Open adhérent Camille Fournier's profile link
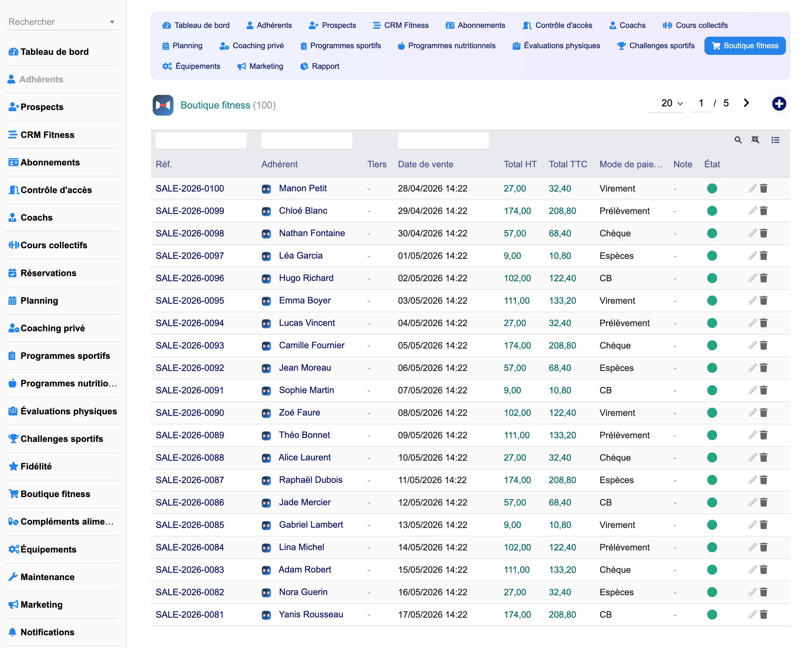This screenshot has width=812, height=648. 311,346
